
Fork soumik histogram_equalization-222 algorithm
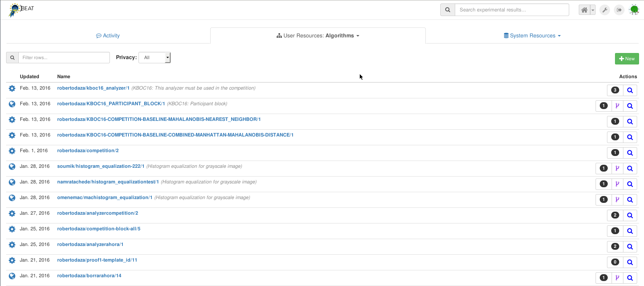pos(617,169)
